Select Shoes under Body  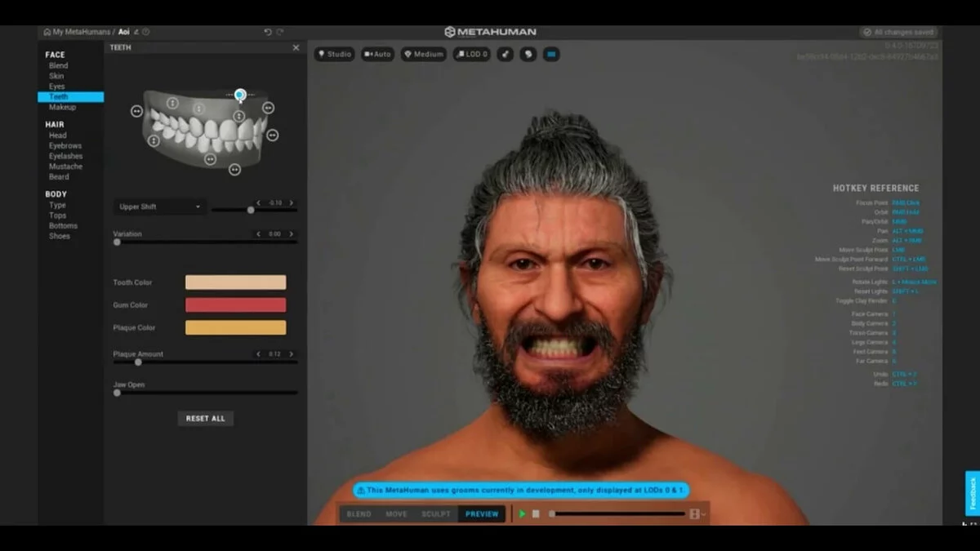tap(60, 236)
